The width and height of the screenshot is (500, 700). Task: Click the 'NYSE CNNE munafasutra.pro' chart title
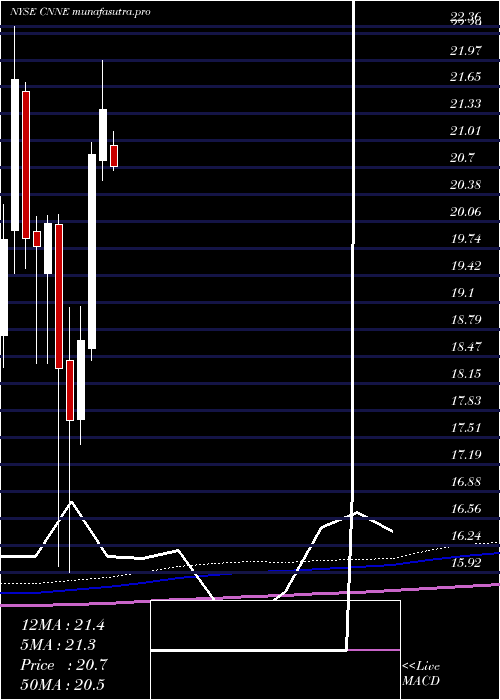coord(79,12)
